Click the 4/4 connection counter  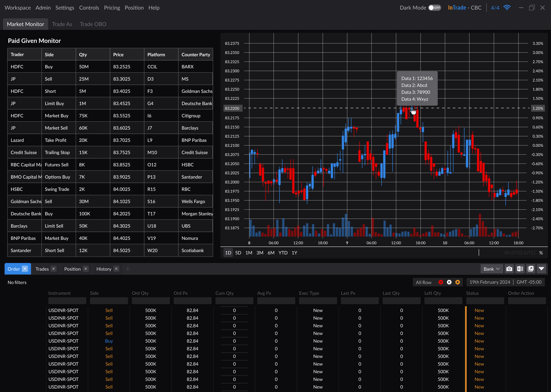[495, 8]
